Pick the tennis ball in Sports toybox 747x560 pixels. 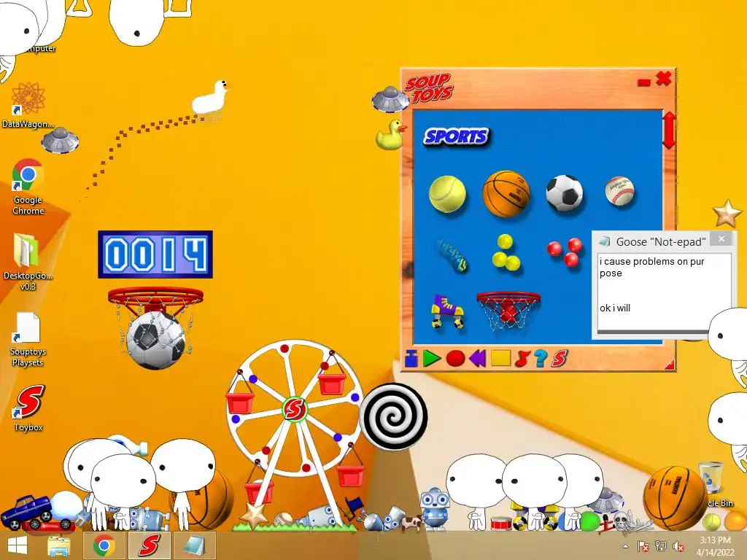[447, 194]
